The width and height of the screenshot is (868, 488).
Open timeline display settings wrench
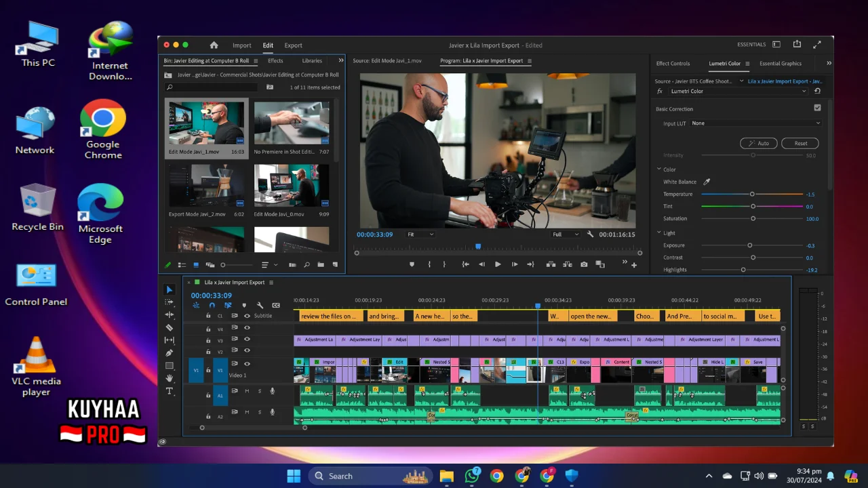(x=260, y=306)
